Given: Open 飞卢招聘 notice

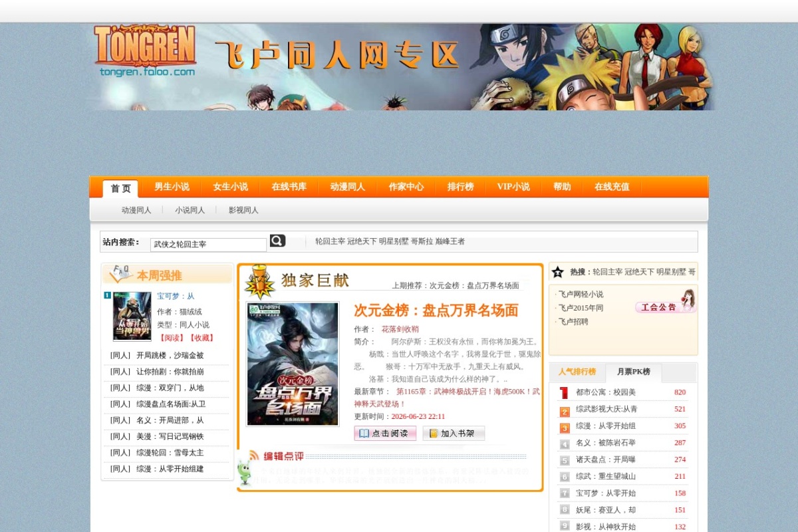Looking at the screenshot, I should 573,322.
